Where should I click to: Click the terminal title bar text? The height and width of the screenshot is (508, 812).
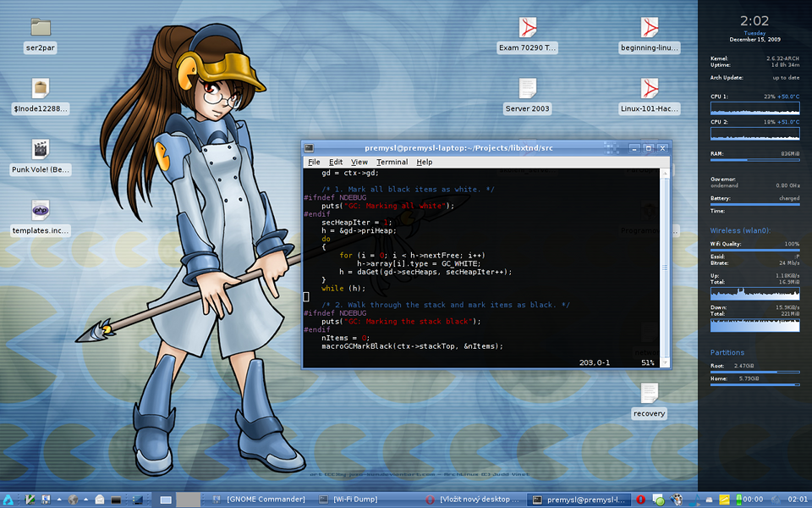click(x=458, y=148)
